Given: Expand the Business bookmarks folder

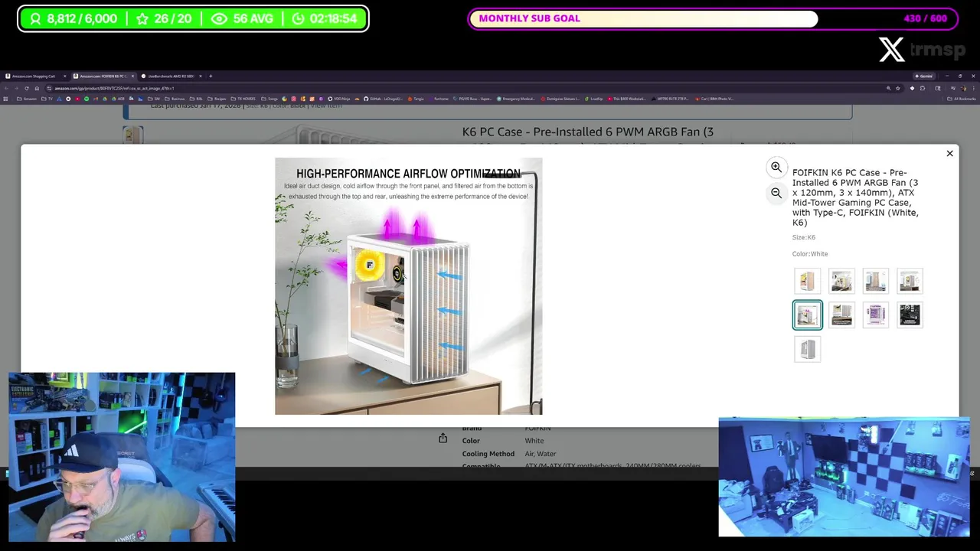Looking at the screenshot, I should click(x=174, y=99).
